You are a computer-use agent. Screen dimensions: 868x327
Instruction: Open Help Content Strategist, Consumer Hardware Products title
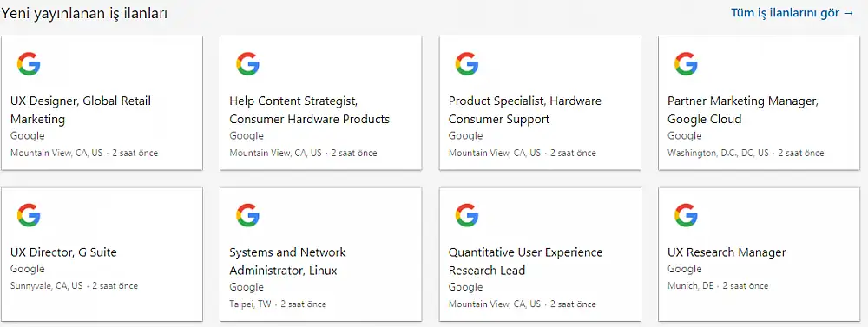pos(310,110)
